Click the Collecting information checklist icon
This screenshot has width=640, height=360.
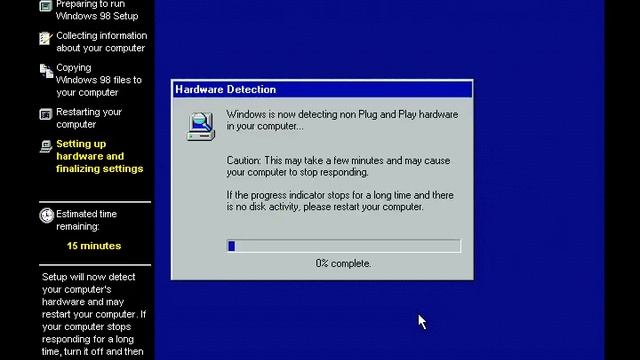pos(45,38)
